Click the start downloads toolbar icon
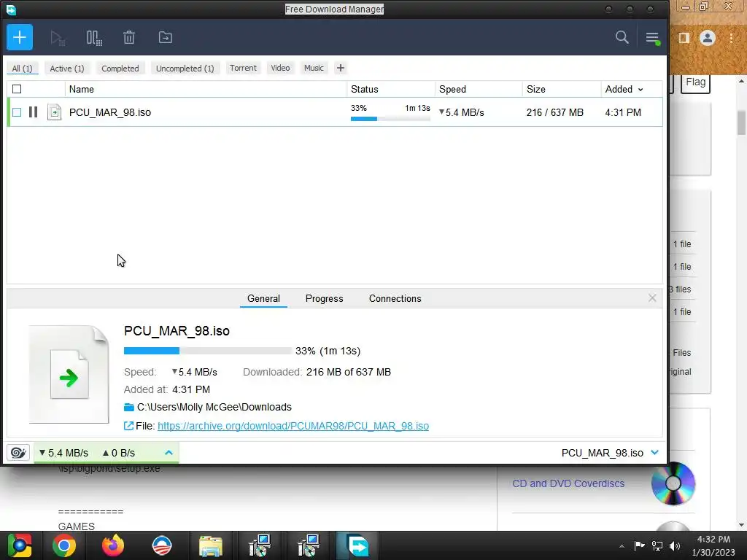The width and height of the screenshot is (747, 560). click(58, 38)
